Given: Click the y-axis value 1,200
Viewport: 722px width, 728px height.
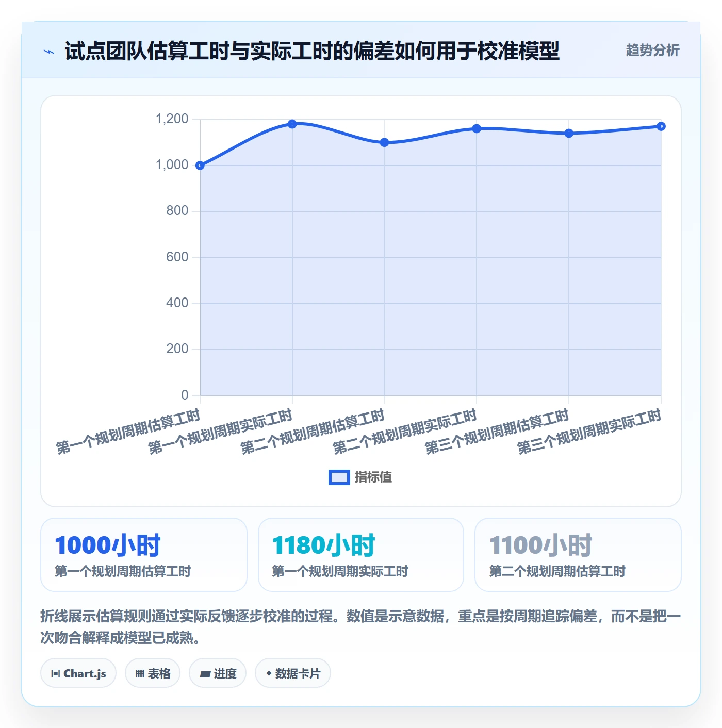Looking at the screenshot, I should point(172,119).
